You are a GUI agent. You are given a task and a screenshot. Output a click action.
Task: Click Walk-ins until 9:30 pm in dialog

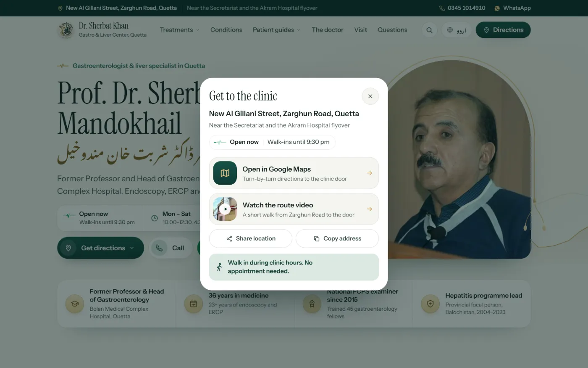coord(299,142)
